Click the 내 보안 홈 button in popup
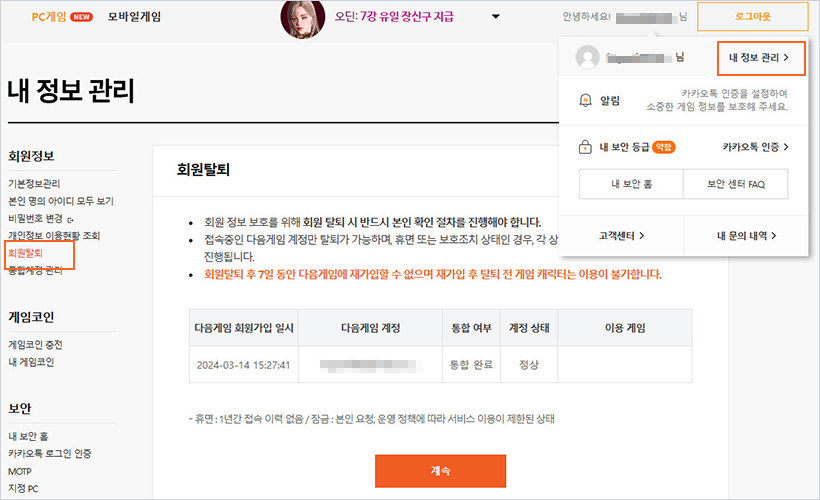The height and width of the screenshot is (500, 820). pos(631,184)
